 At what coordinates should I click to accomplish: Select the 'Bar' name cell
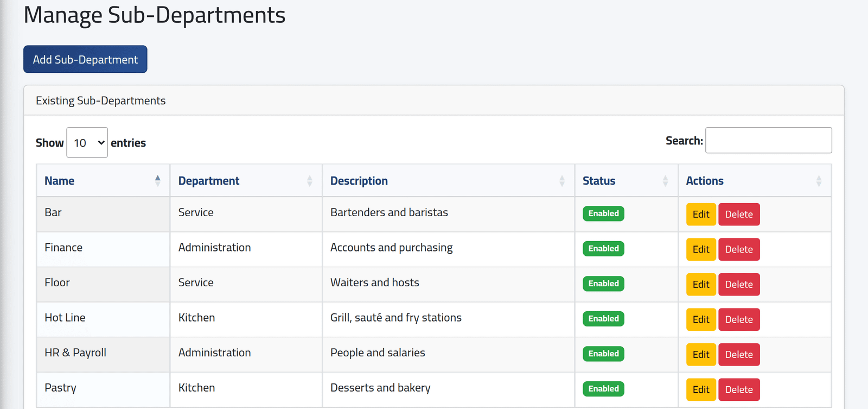point(103,215)
